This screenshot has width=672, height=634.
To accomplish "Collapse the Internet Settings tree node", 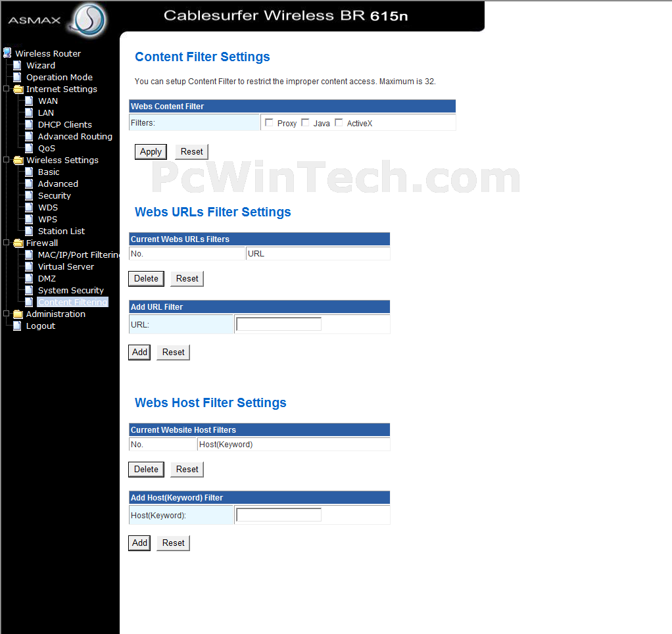I will coord(6,89).
